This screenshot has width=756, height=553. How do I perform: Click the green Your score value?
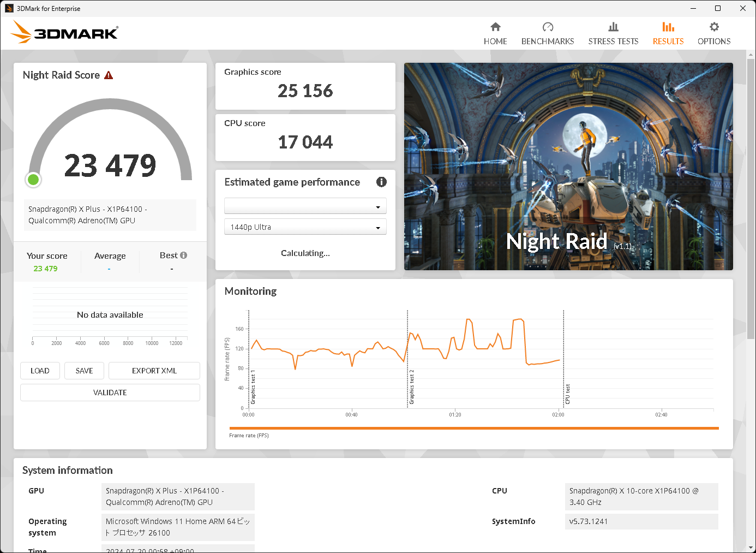coord(45,269)
